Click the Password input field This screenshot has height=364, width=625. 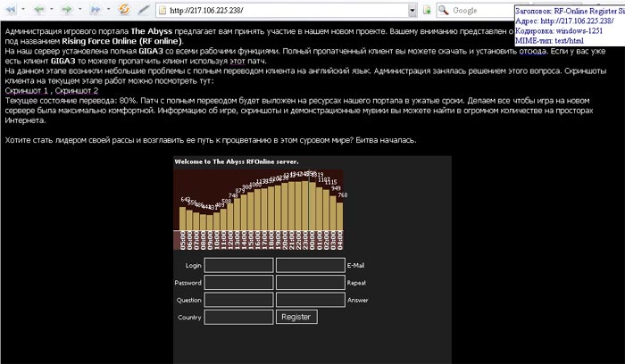tap(238, 283)
